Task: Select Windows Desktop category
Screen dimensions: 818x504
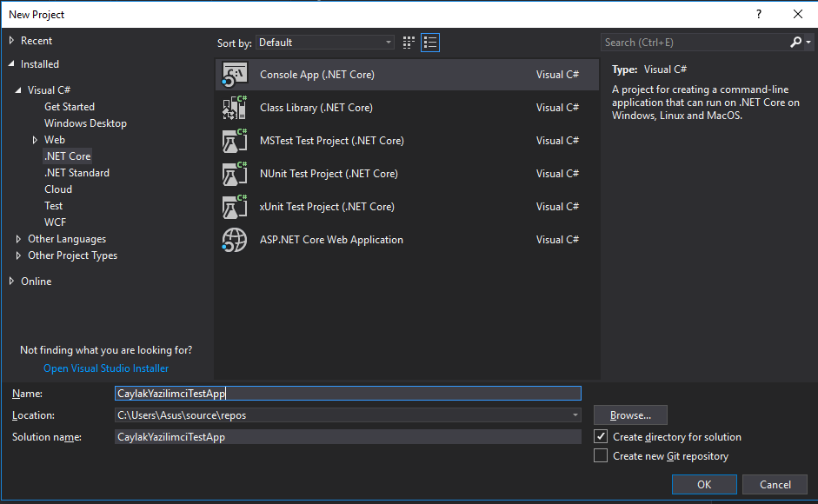Action: [85, 123]
